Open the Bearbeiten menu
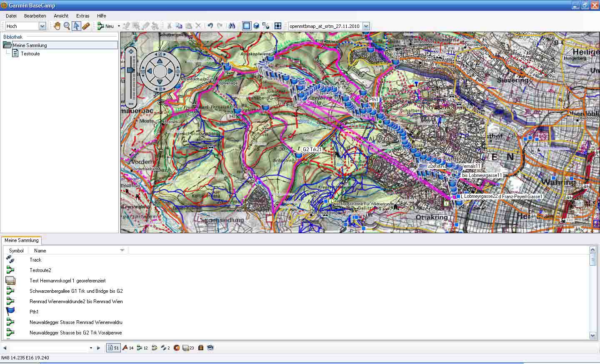Screen dimensions: 600x364 pyautogui.click(x=35, y=16)
